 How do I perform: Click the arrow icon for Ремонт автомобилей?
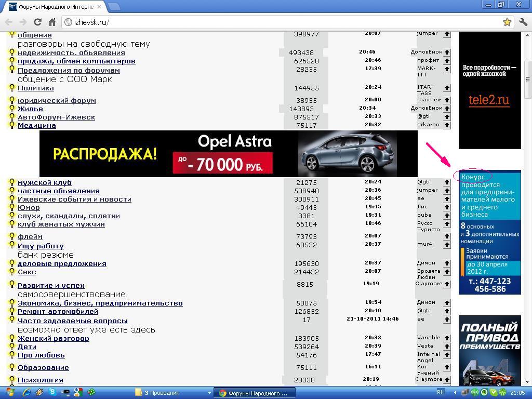point(447,311)
